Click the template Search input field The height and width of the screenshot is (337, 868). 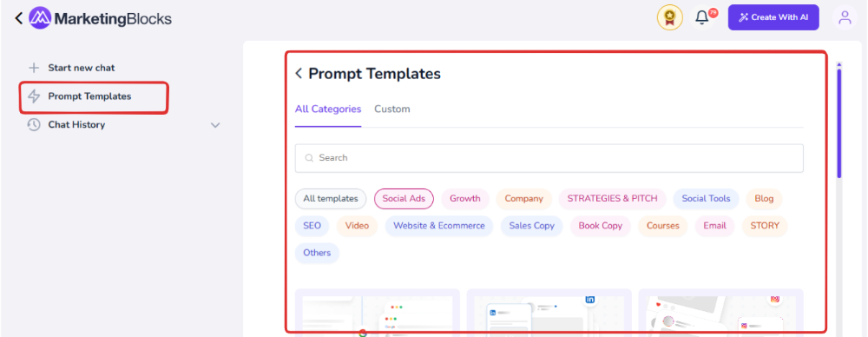(549, 158)
